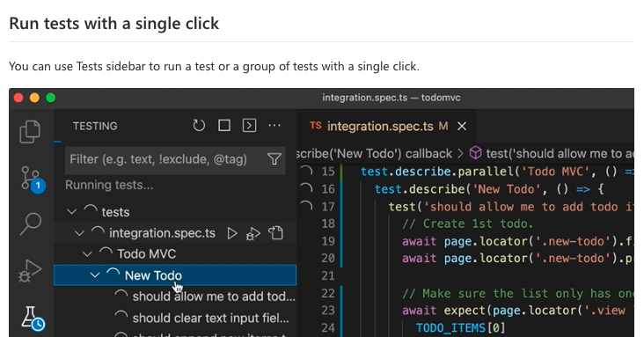Screen dimensions: 644x337
Task: Select the tests root tree item
Action: [175, 212]
